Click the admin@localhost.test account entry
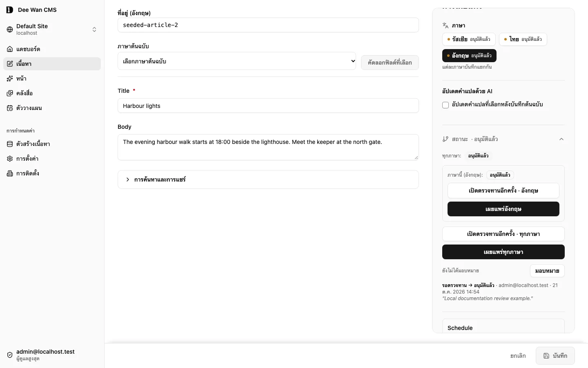Screen dimensions: 588x368 pyautogui.click(x=52, y=355)
